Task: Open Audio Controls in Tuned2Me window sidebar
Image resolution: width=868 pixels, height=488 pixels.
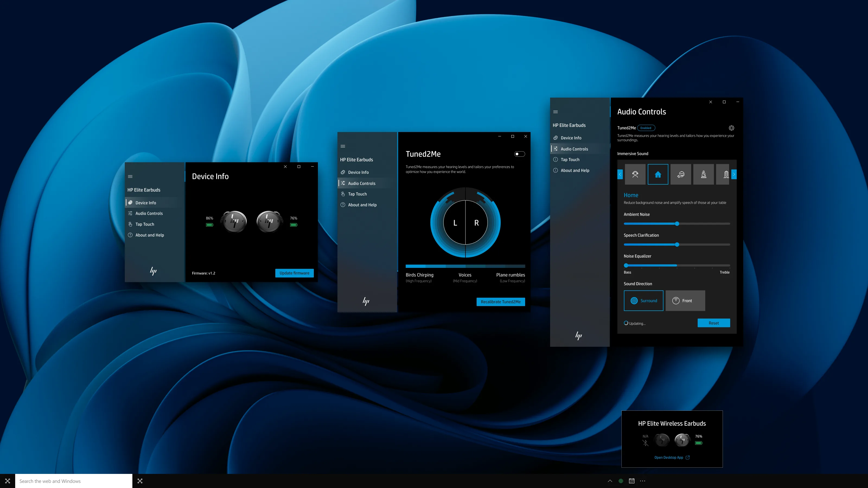Action: (x=367, y=183)
